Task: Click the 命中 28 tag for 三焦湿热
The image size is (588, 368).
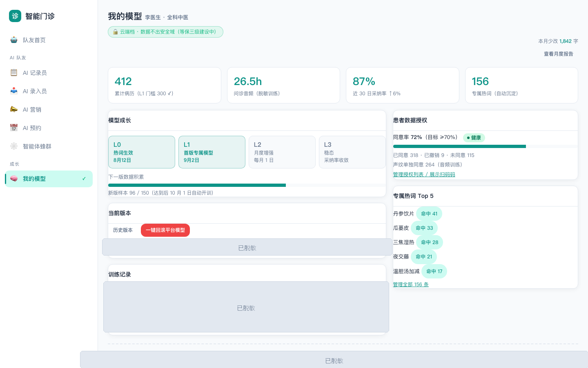Action: (x=430, y=242)
